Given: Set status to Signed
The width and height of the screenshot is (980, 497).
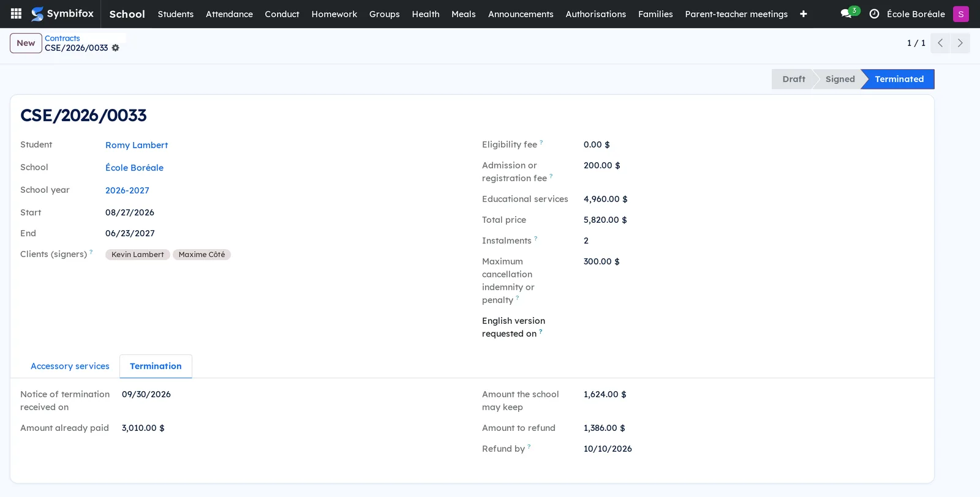Looking at the screenshot, I should (840, 79).
